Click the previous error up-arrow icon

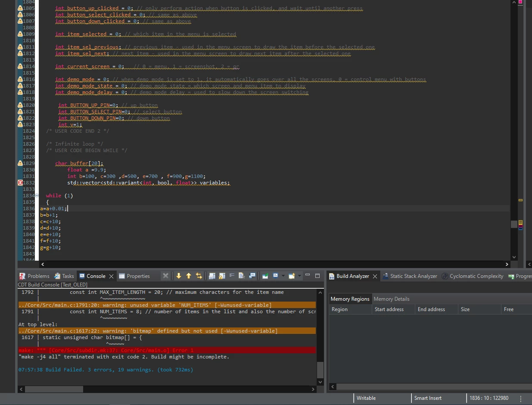[189, 276]
